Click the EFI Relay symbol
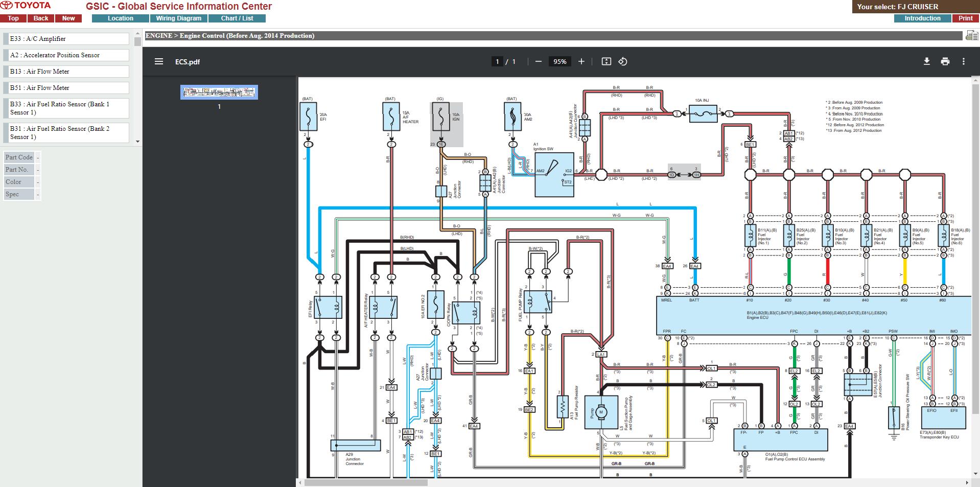This screenshot has height=487, width=980. coord(328,307)
